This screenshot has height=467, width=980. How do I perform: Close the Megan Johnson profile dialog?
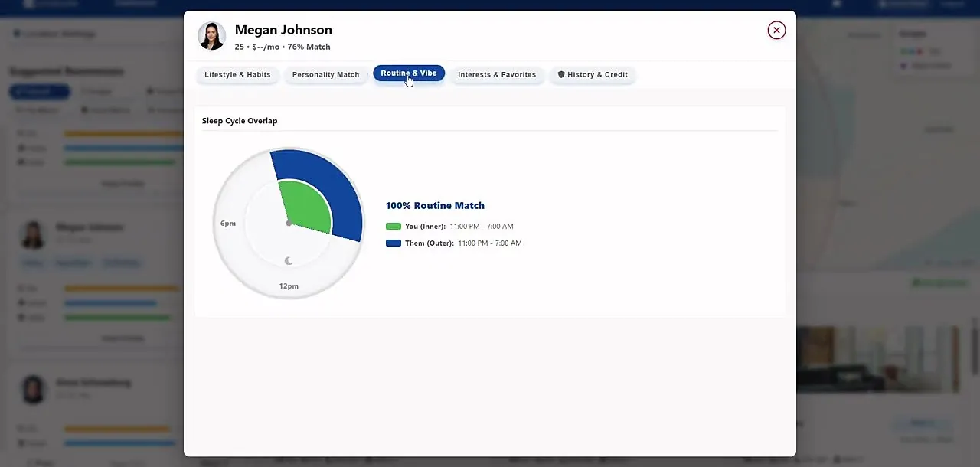pyautogui.click(x=776, y=30)
